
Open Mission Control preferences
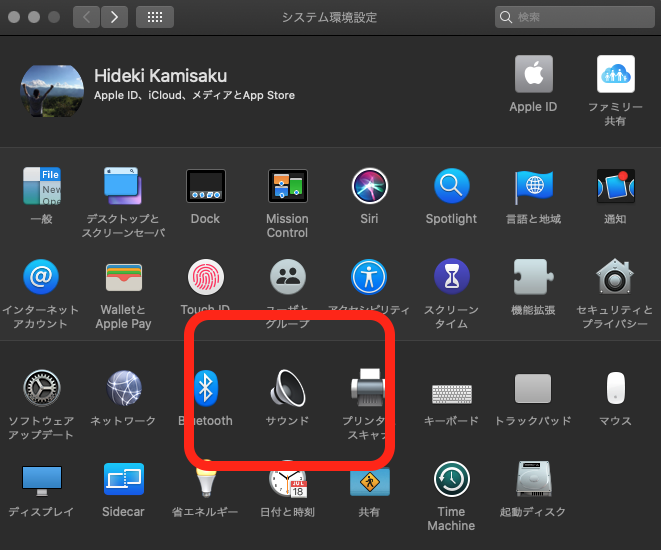pyautogui.click(x=288, y=186)
